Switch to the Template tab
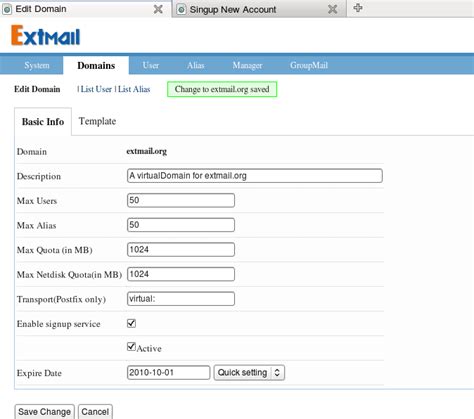Screen dimensions: 474x419 pyautogui.click(x=97, y=121)
